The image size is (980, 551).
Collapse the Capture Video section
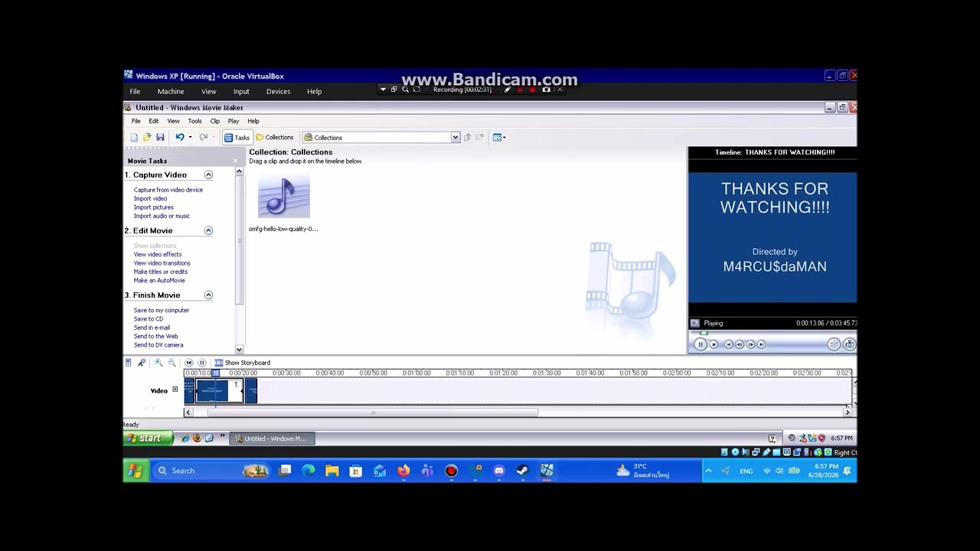[x=208, y=175]
